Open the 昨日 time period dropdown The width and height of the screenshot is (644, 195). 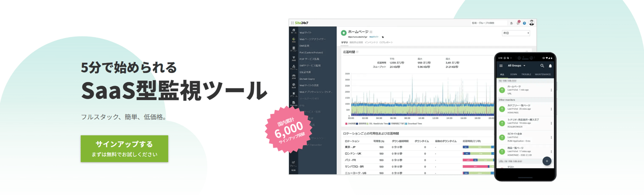pos(516,33)
